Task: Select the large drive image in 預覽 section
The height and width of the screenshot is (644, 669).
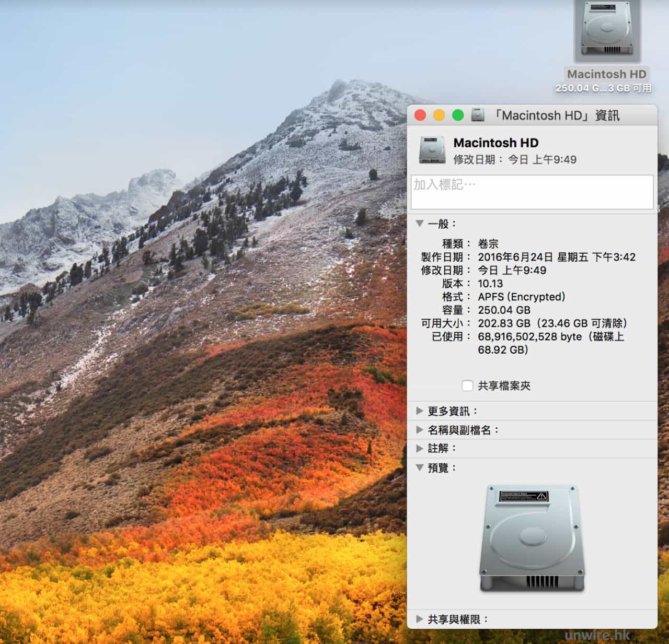Action: pos(532,538)
